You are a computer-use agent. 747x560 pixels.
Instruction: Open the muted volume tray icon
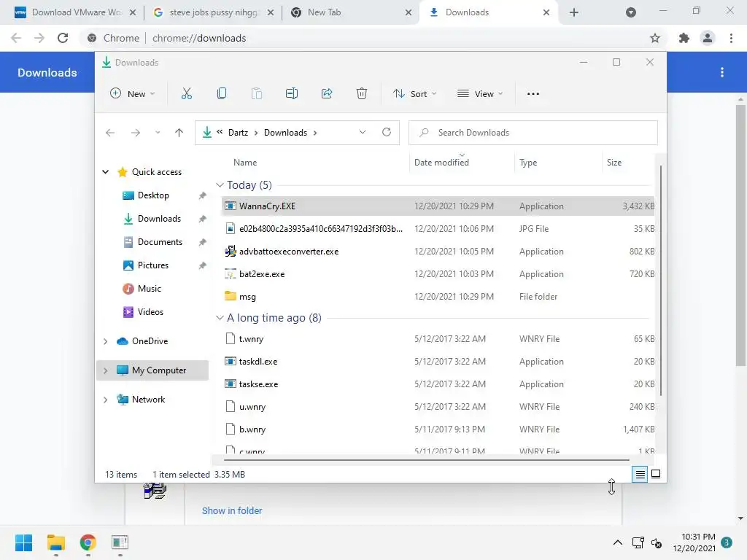[657, 542]
